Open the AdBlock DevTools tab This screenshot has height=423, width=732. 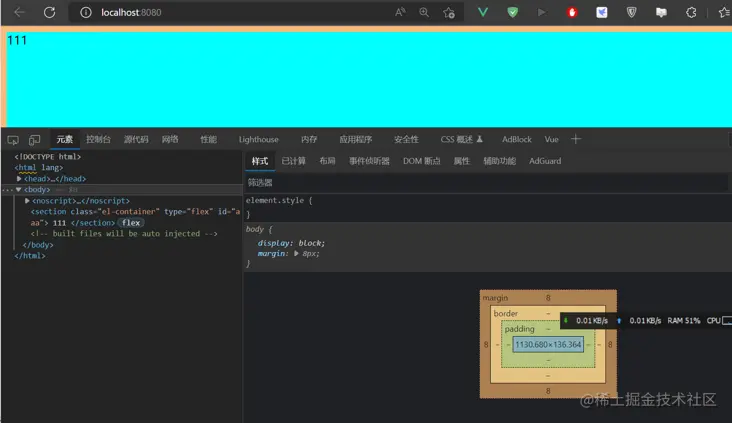pyautogui.click(x=517, y=139)
